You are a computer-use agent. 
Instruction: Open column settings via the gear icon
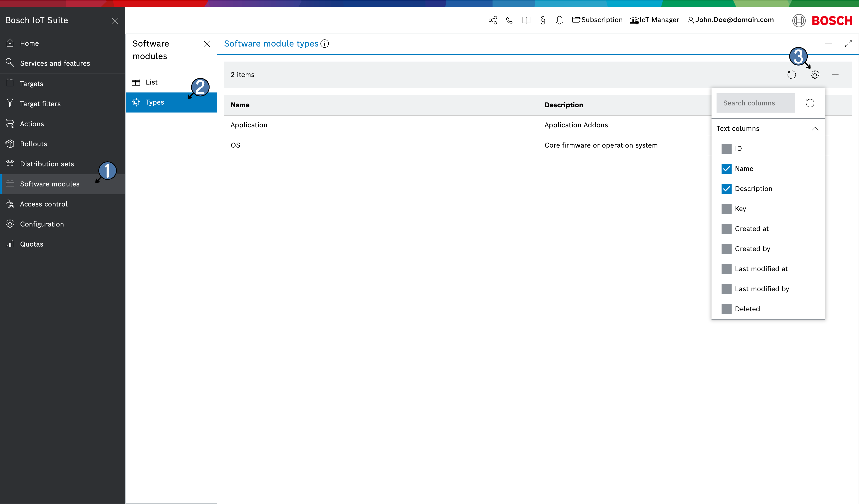click(815, 75)
